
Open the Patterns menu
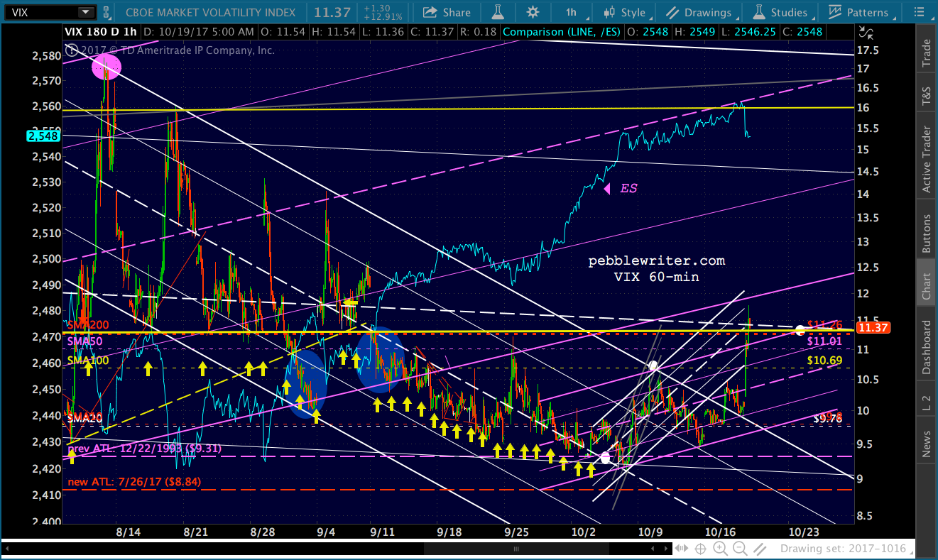tap(859, 12)
